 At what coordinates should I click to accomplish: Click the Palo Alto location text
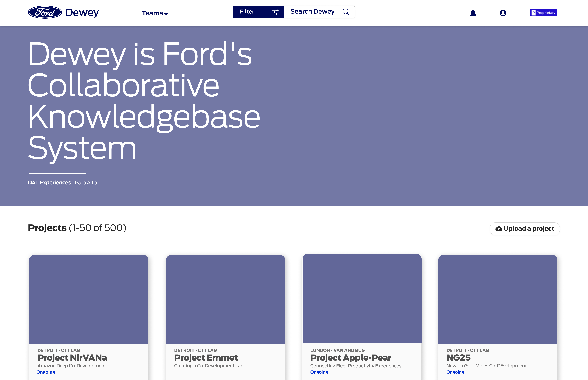[x=86, y=183]
